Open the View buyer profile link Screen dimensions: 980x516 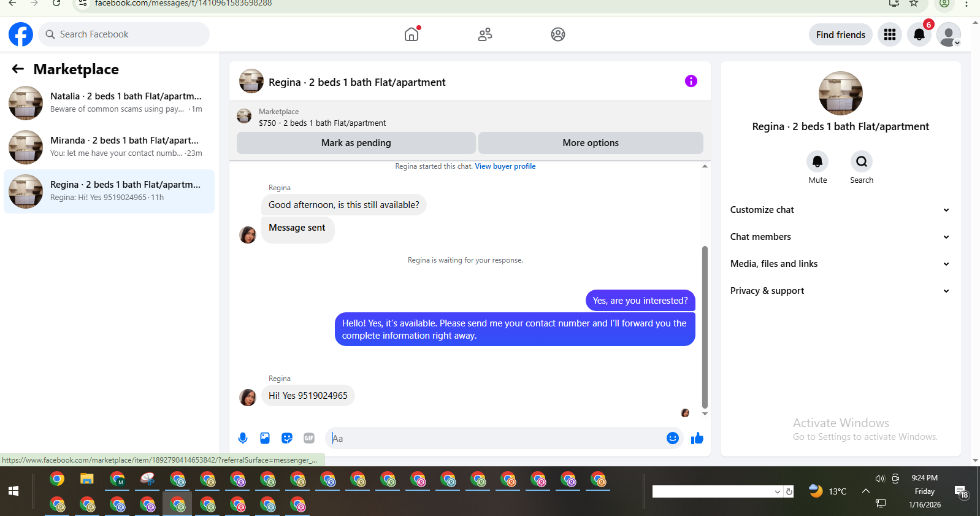[505, 166]
